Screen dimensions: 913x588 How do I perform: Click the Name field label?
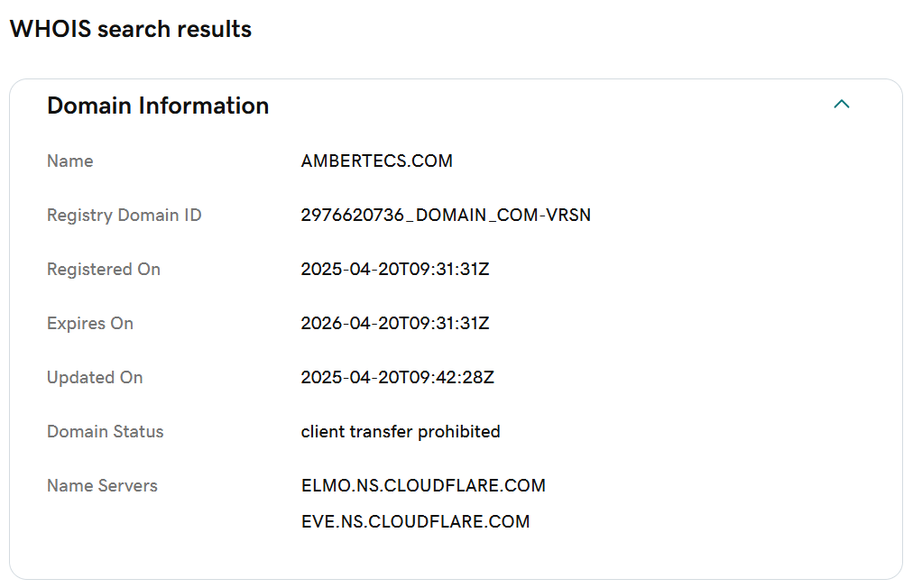[69, 161]
